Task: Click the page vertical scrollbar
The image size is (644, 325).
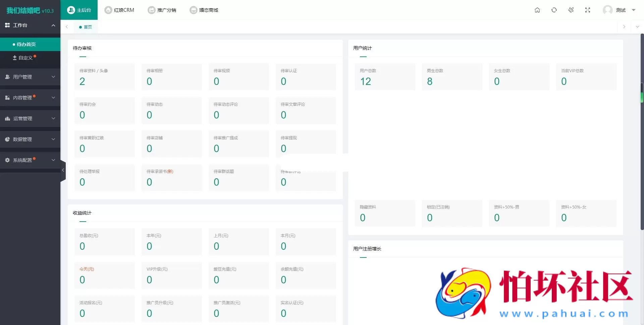Action: (642, 134)
